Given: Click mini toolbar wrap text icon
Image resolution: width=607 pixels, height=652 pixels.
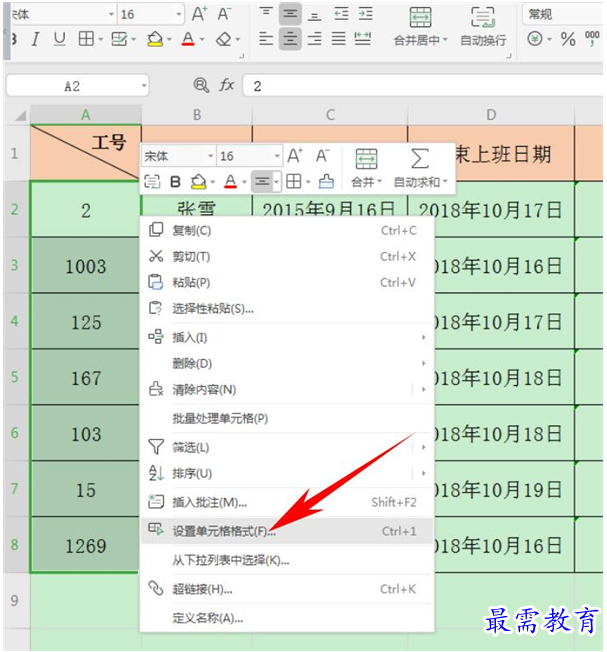Looking at the screenshot, I should [152, 182].
